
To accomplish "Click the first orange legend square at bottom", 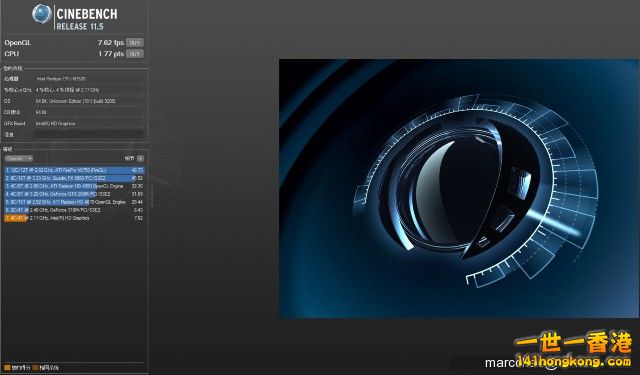I will click(x=7, y=368).
